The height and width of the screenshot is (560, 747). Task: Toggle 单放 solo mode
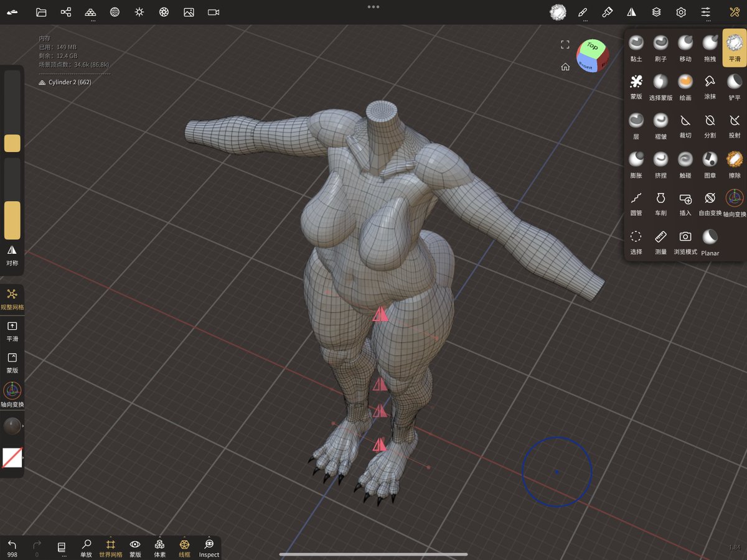pos(86,547)
